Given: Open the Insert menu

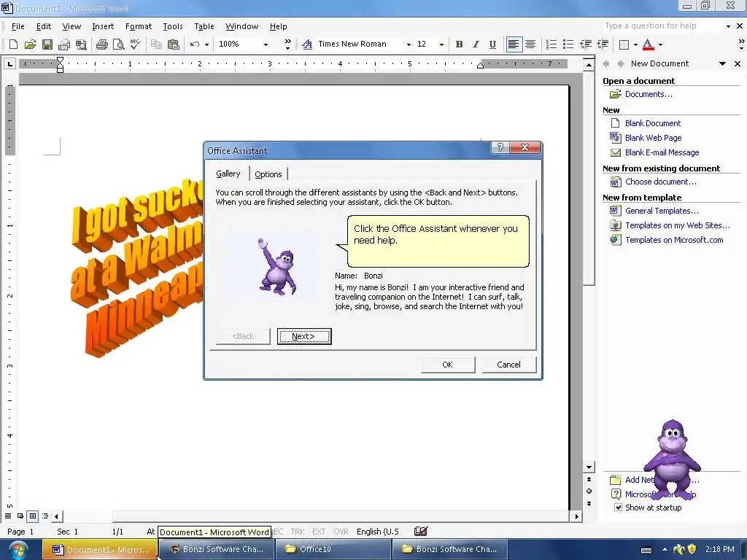Looking at the screenshot, I should point(103,26).
